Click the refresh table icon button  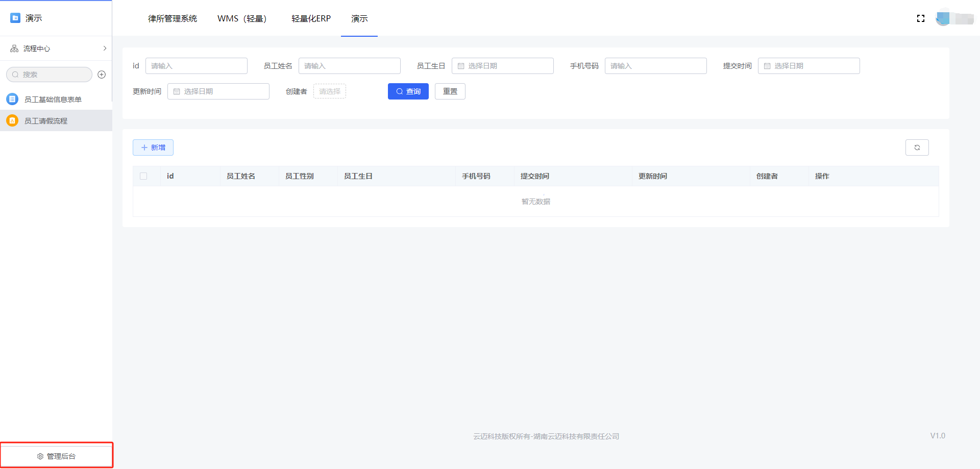(x=917, y=147)
